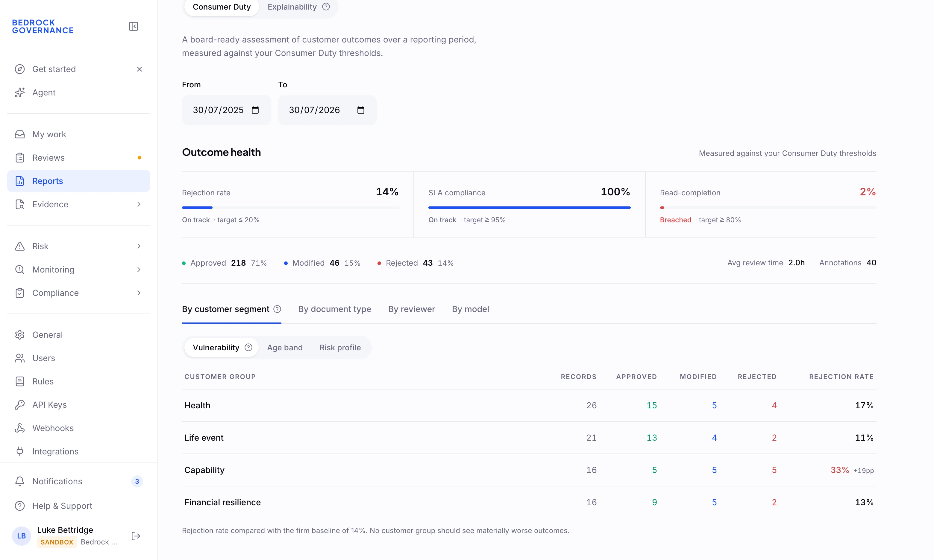
Task: Expand the Risk section chevron
Action: [x=139, y=246]
